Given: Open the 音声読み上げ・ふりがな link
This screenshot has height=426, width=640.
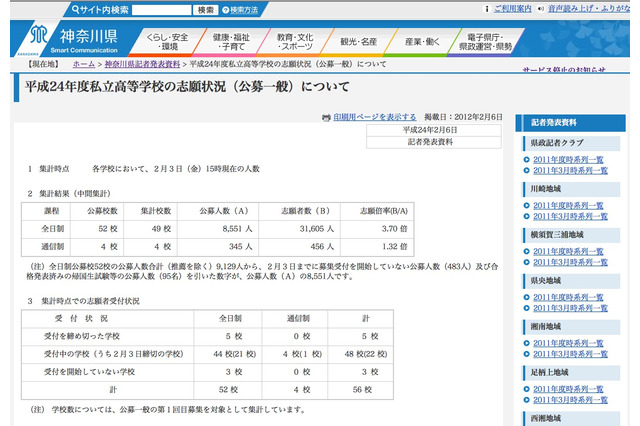Looking at the screenshot, I should (x=588, y=9).
